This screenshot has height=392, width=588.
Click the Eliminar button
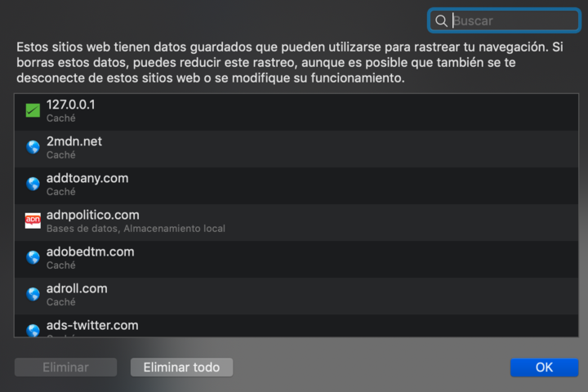pos(65,367)
